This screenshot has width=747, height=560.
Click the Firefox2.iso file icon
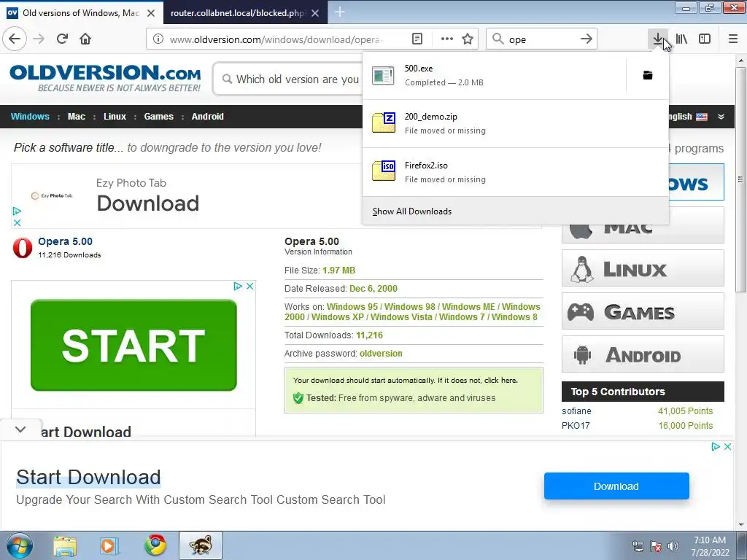[x=384, y=171]
